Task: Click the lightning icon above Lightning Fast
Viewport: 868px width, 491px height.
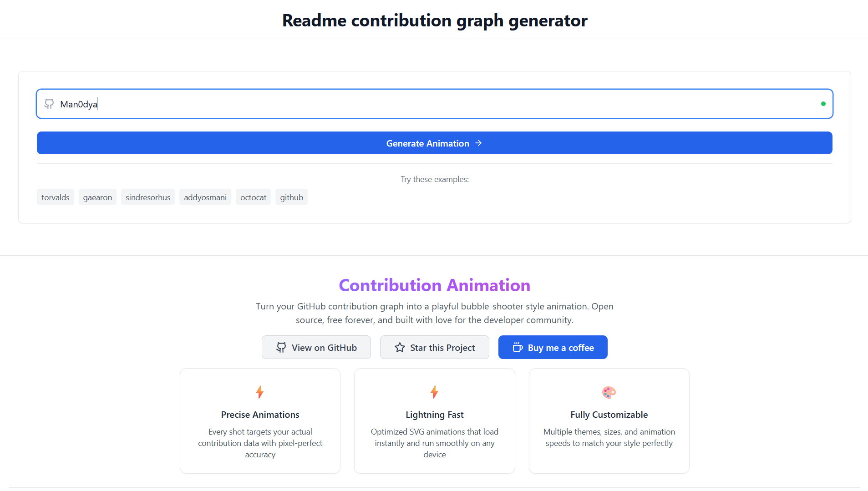Action: 434,392
